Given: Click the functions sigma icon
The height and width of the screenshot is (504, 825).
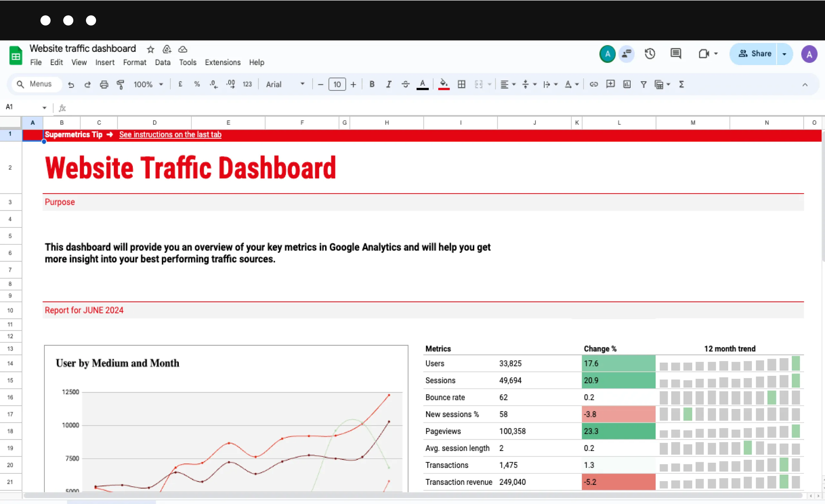Looking at the screenshot, I should 681,84.
